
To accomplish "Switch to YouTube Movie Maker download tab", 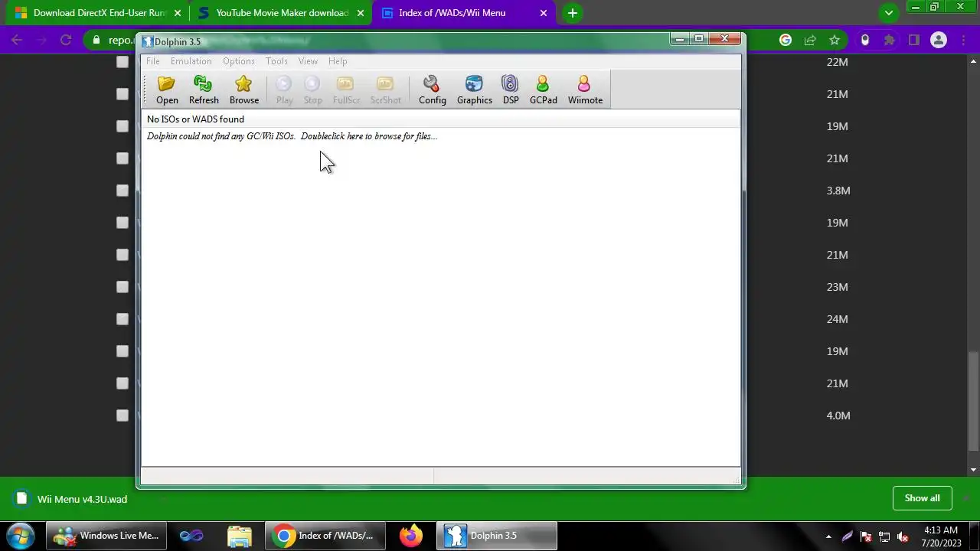I will pyautogui.click(x=281, y=13).
